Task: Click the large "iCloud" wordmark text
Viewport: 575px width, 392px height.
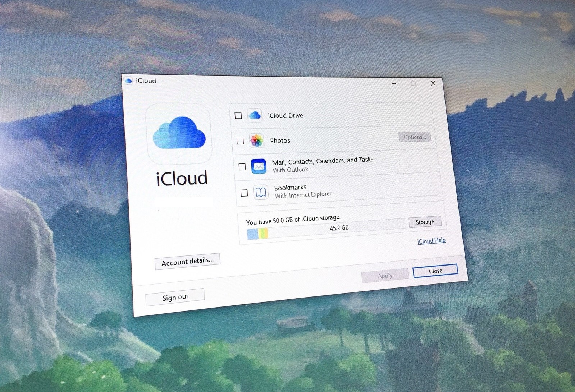Action: click(x=182, y=178)
